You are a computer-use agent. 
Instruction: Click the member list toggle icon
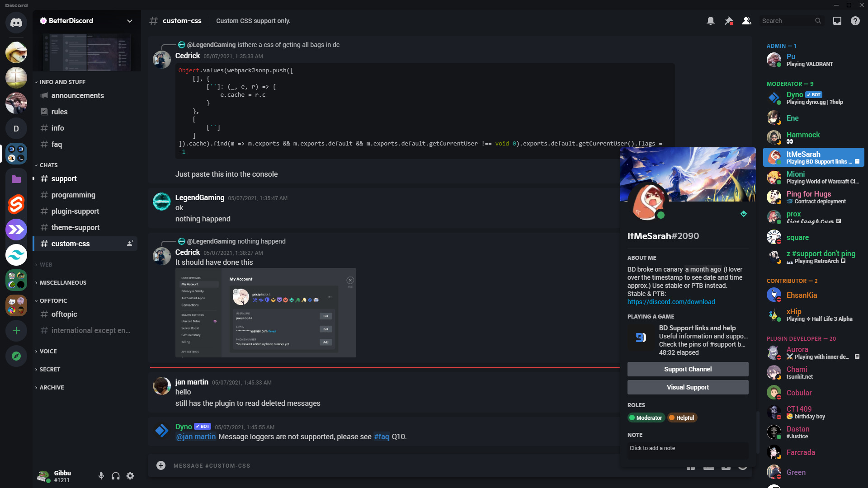point(747,20)
